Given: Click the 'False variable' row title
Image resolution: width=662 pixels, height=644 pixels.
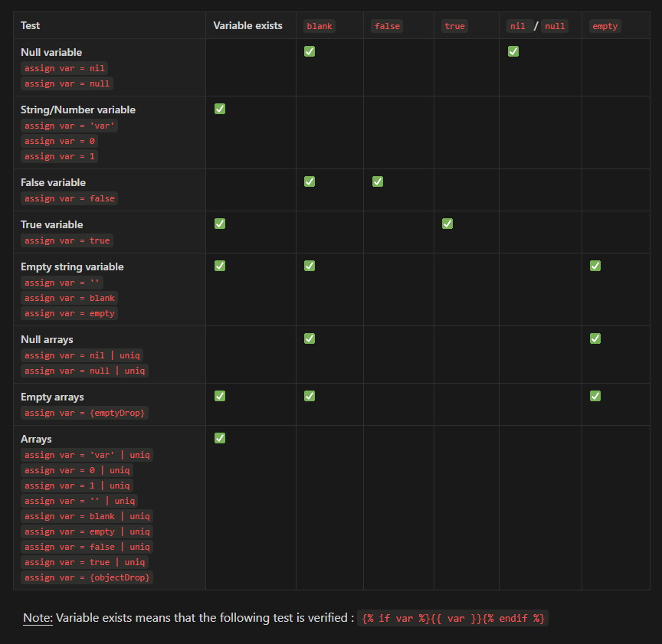Looking at the screenshot, I should (53, 182).
